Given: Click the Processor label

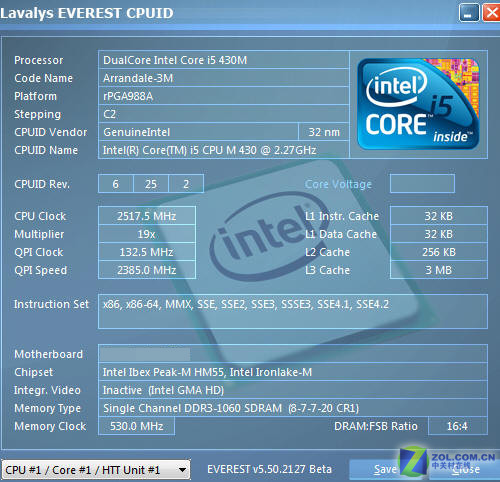Looking at the screenshot, I should coord(38,60).
